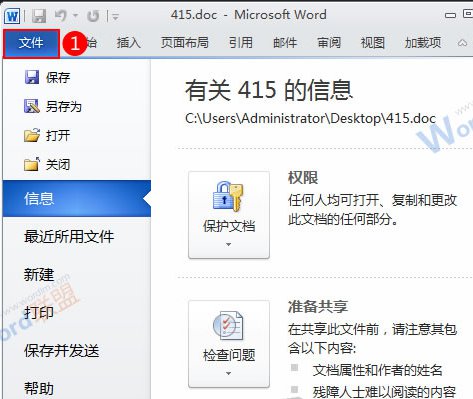The image size is (473, 399).
Task: Click the Undo arrow in quick access toolbar
Action: [x=61, y=15]
